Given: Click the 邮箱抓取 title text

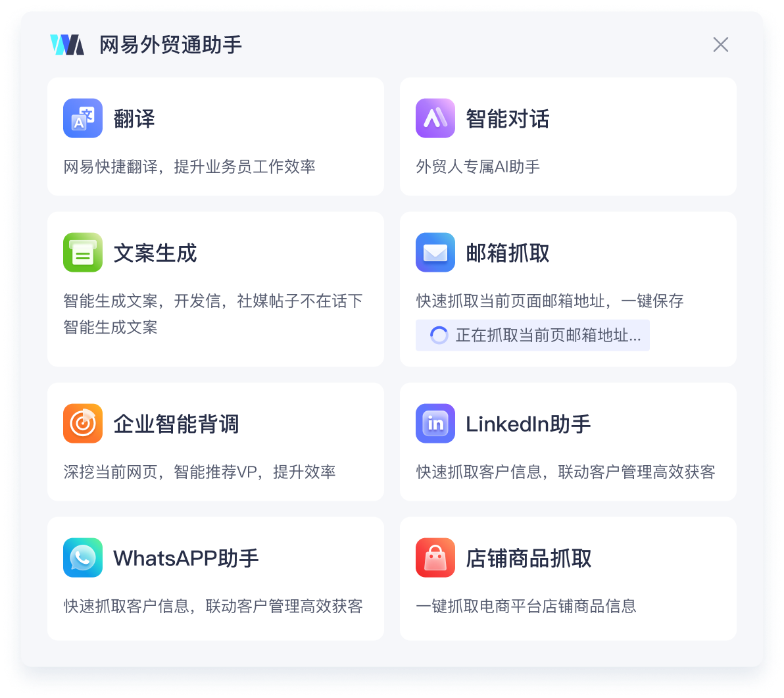Looking at the screenshot, I should 507,253.
